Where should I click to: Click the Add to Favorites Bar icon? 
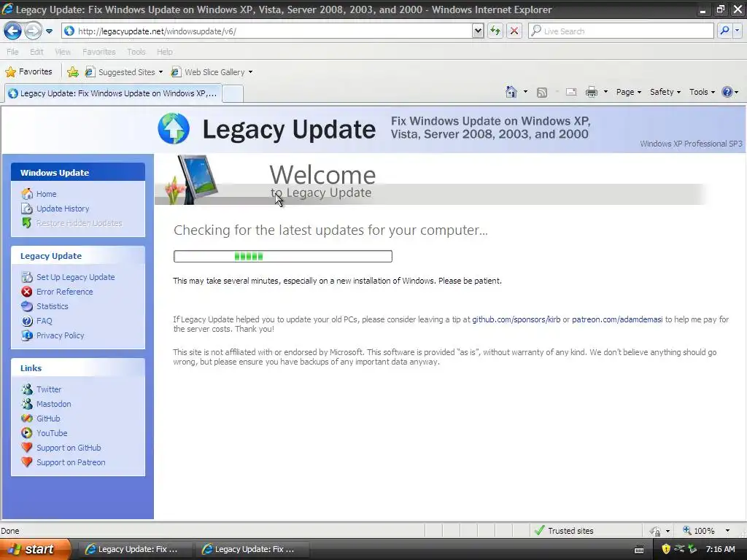[x=73, y=72]
